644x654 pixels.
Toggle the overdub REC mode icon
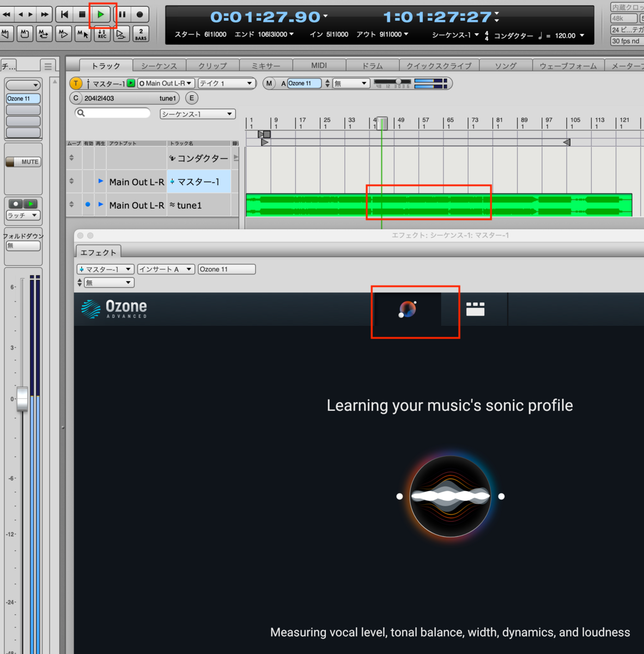pyautogui.click(x=102, y=34)
